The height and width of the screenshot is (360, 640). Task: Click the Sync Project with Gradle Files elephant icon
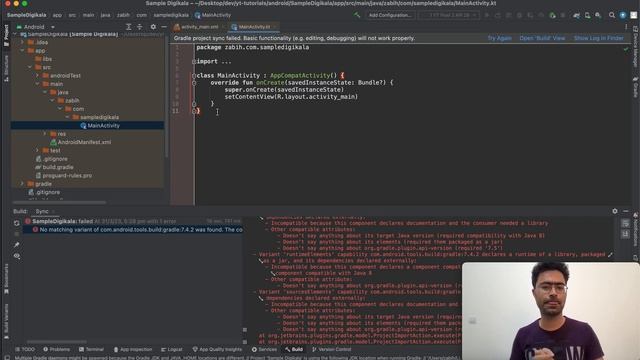click(576, 15)
